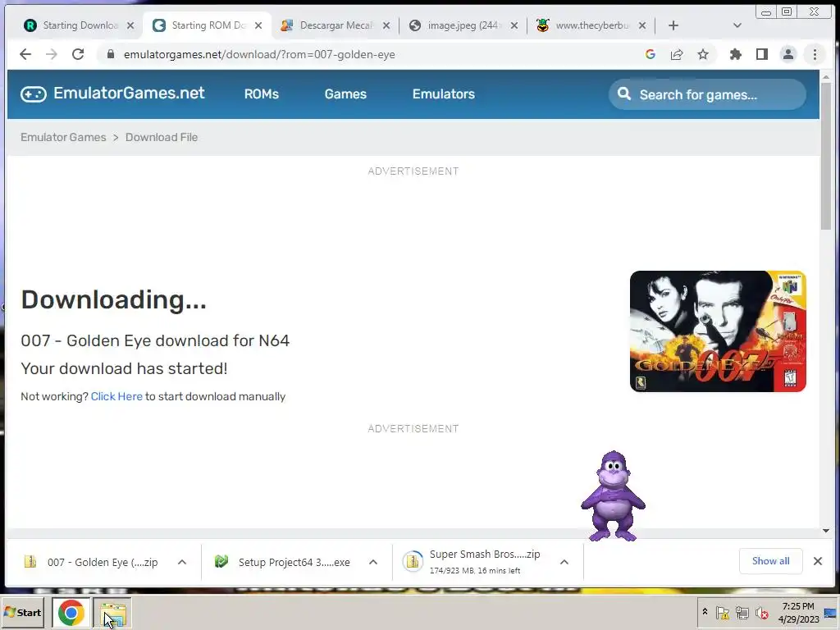Open the image.jpeg tab
Viewport: 840px width, 630px height.
click(x=463, y=25)
